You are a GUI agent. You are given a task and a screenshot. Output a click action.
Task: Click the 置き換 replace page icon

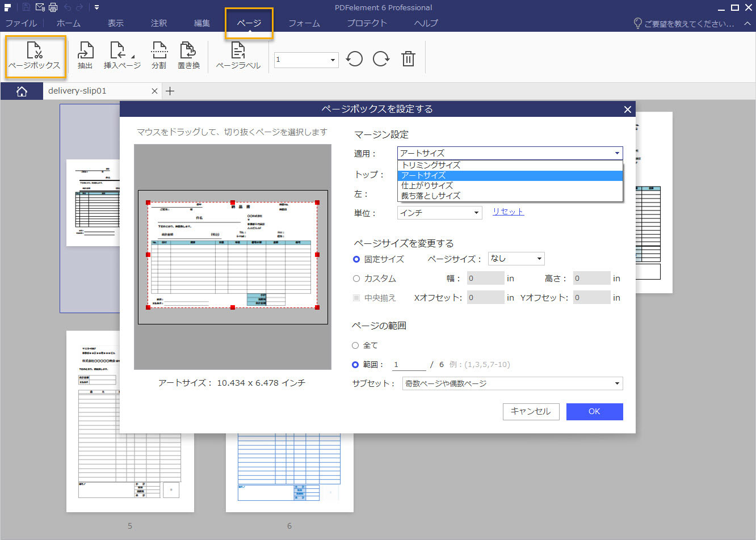coord(188,56)
